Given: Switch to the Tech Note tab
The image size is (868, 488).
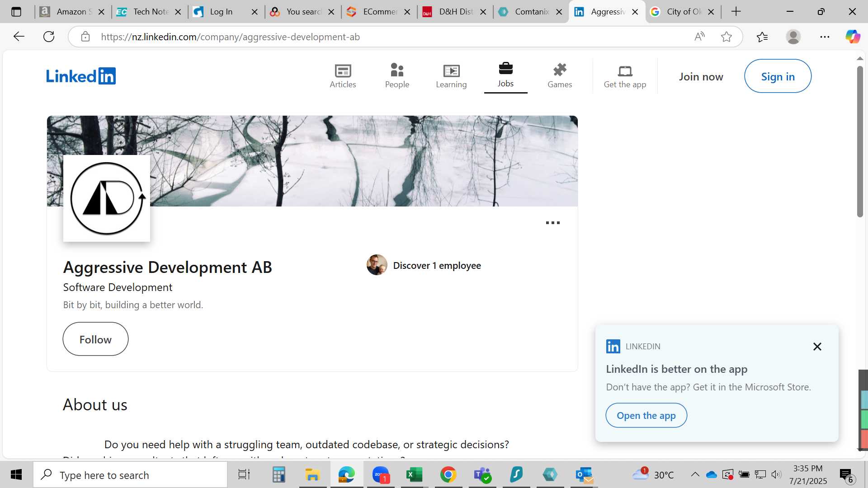Looking at the screenshot, I should [149, 12].
